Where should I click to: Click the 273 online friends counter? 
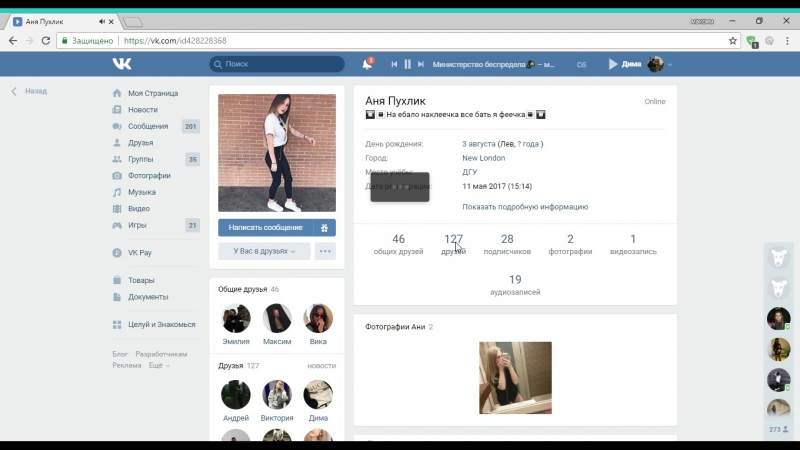point(779,430)
